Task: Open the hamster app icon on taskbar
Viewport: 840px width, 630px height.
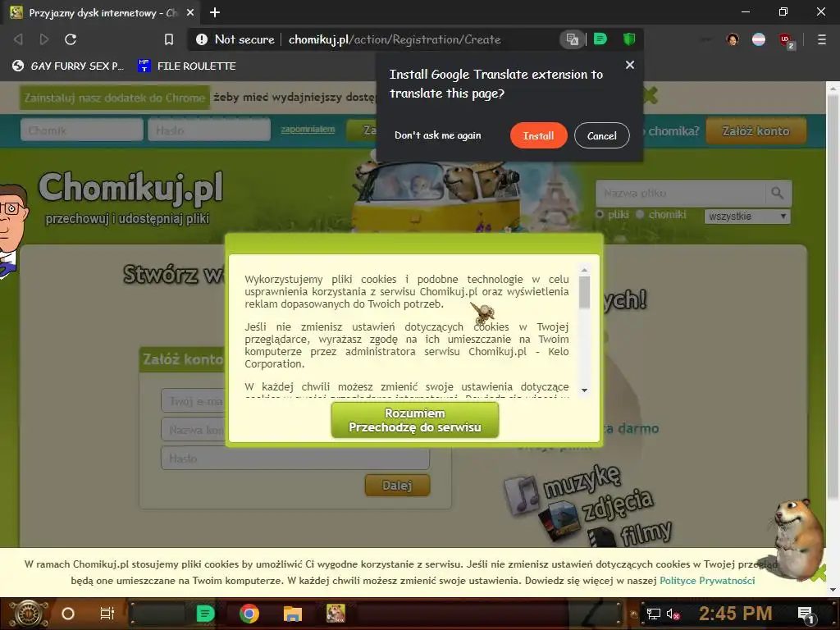Action: point(336,614)
